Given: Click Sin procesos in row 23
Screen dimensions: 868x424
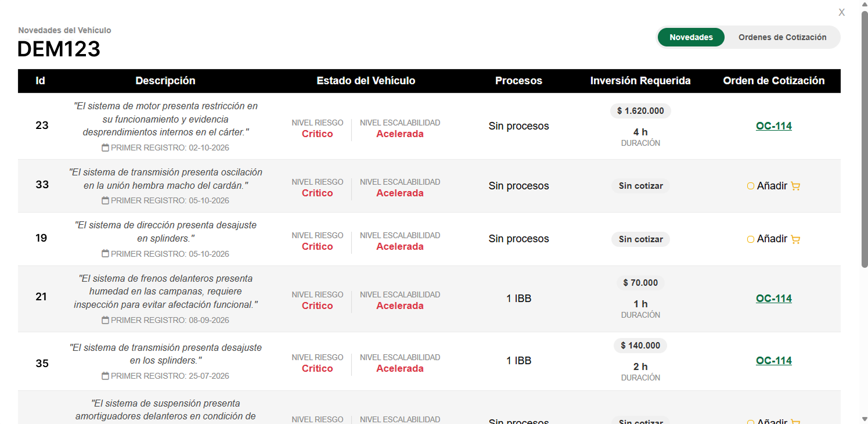Looking at the screenshot, I should click(518, 126).
